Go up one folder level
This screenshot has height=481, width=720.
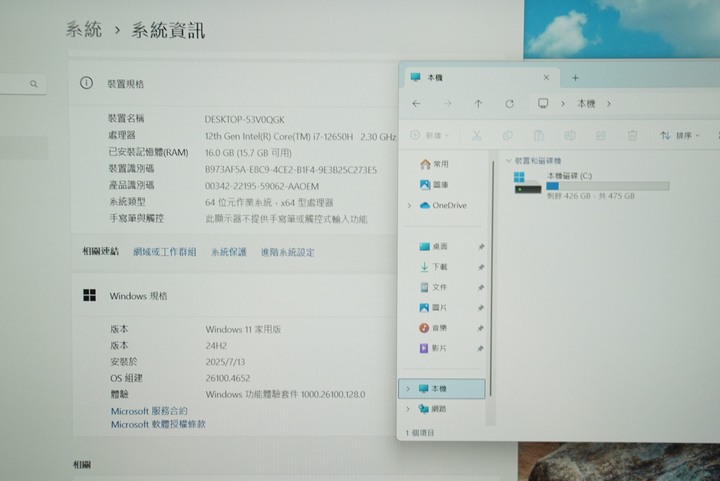(x=478, y=104)
